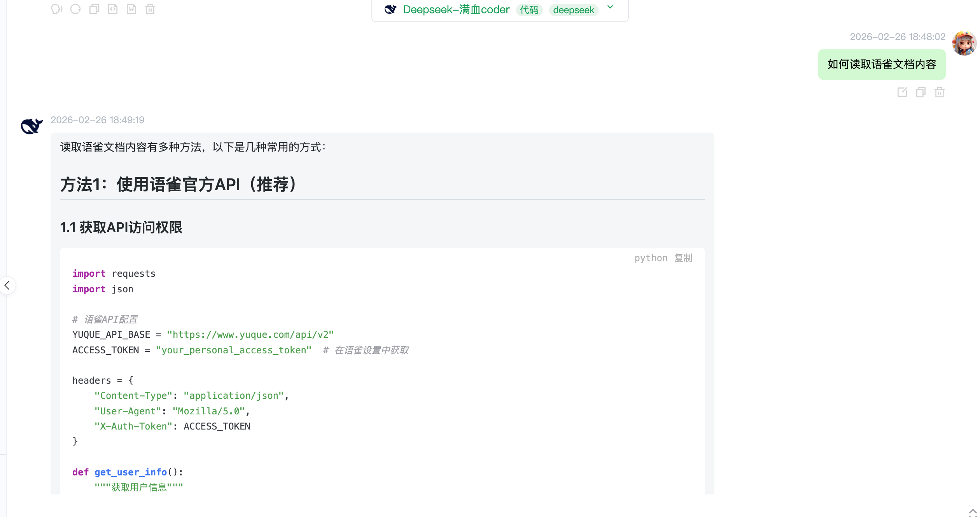Screen dimensions: 980x517
Task: Click the 复制 button in the code block
Action: click(683, 258)
